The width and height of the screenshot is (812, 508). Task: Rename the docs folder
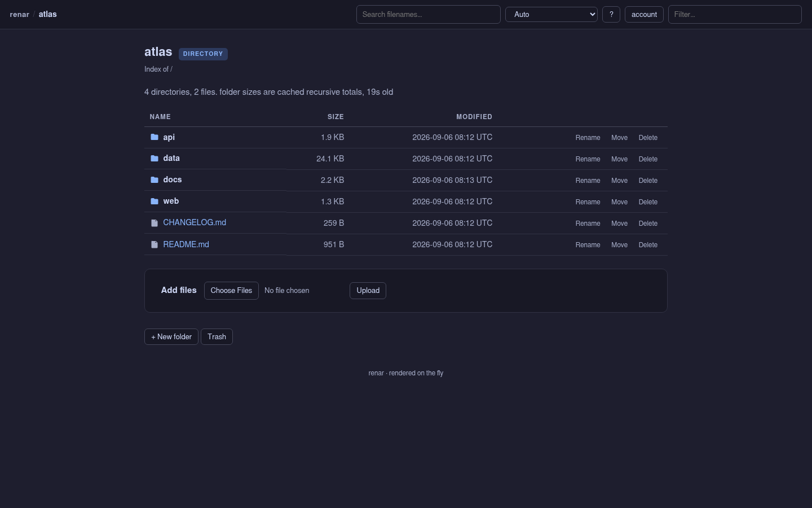pos(588,181)
